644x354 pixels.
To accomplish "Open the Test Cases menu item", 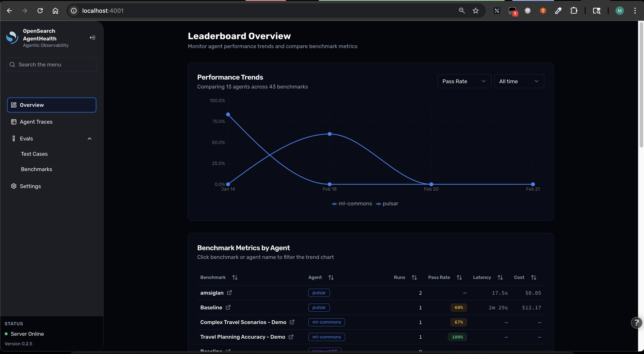I will (34, 154).
